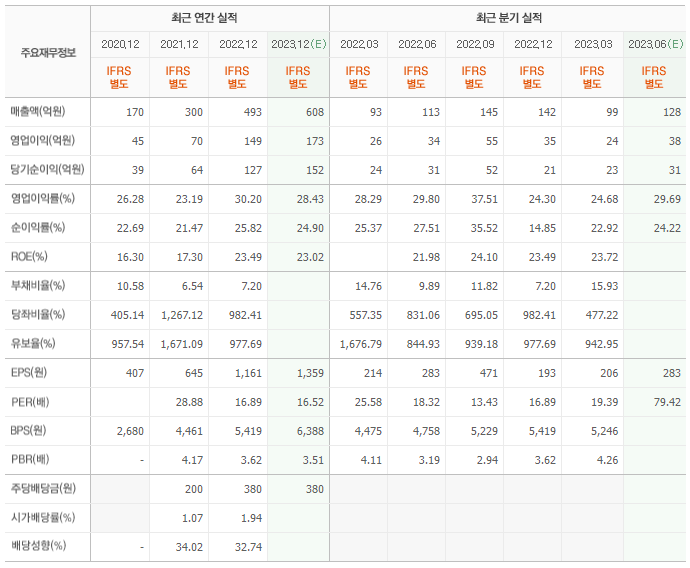Click PBR value 4.26 for 2023.03
This screenshot has height=568, width=690.
click(x=607, y=461)
